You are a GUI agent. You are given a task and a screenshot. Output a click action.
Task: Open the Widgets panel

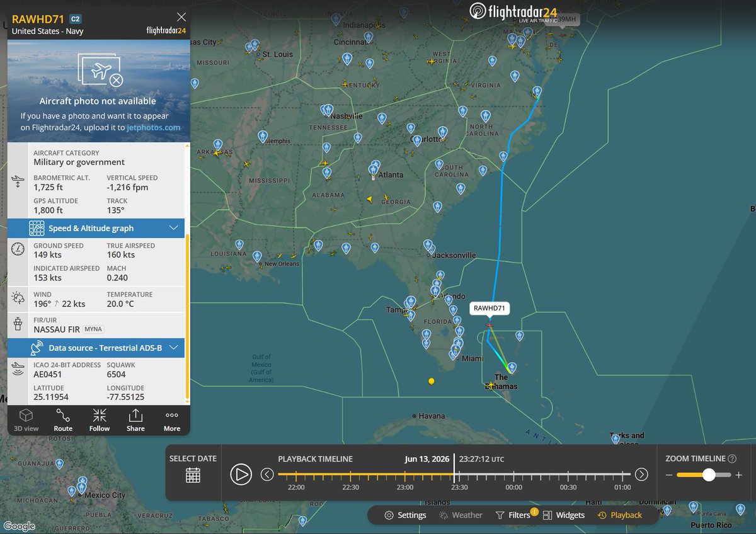[x=563, y=515]
